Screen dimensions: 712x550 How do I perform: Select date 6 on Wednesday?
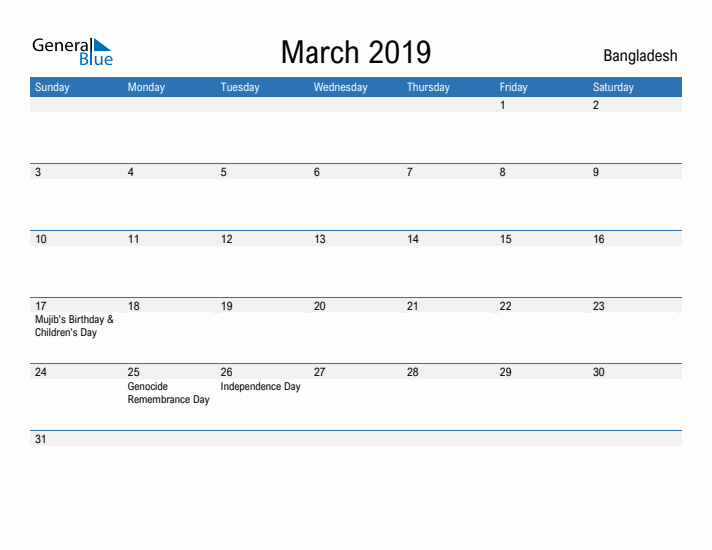tap(316, 172)
